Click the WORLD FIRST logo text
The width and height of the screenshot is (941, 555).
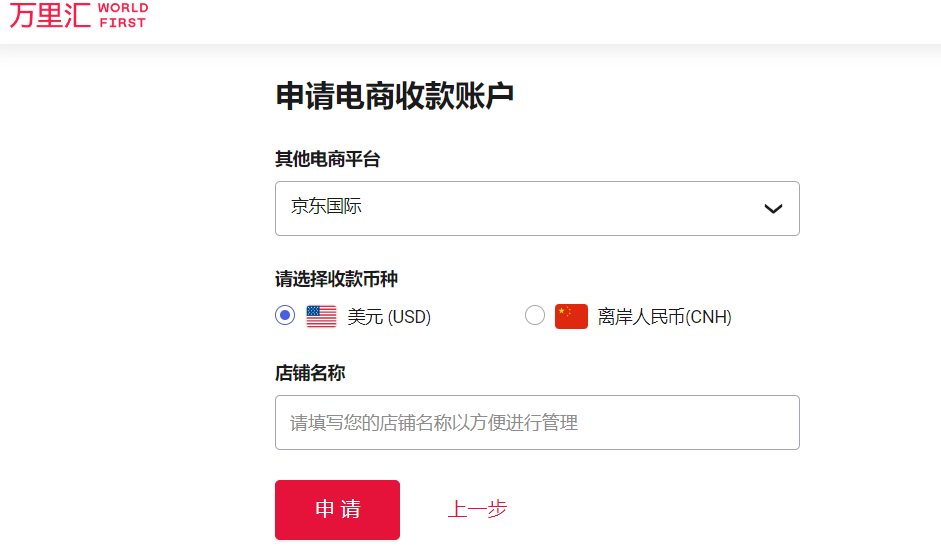point(122,15)
